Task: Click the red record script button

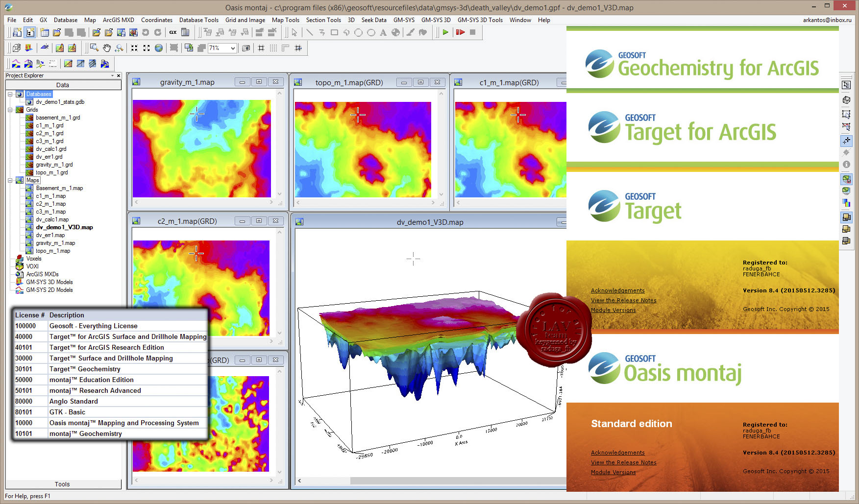Action: 460,32
